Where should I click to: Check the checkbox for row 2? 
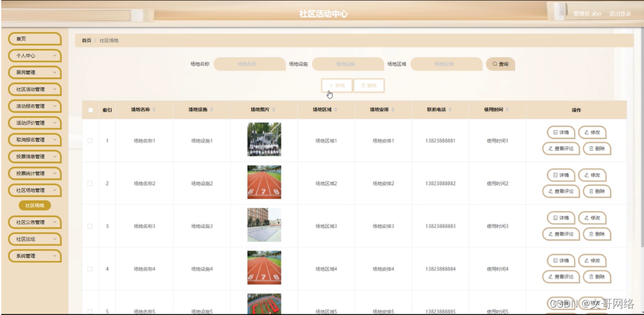pos(90,184)
